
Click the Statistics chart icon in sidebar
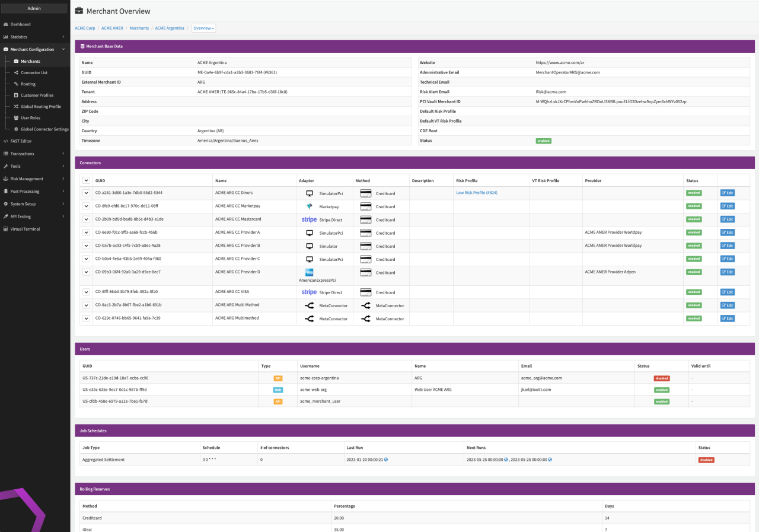click(5, 37)
